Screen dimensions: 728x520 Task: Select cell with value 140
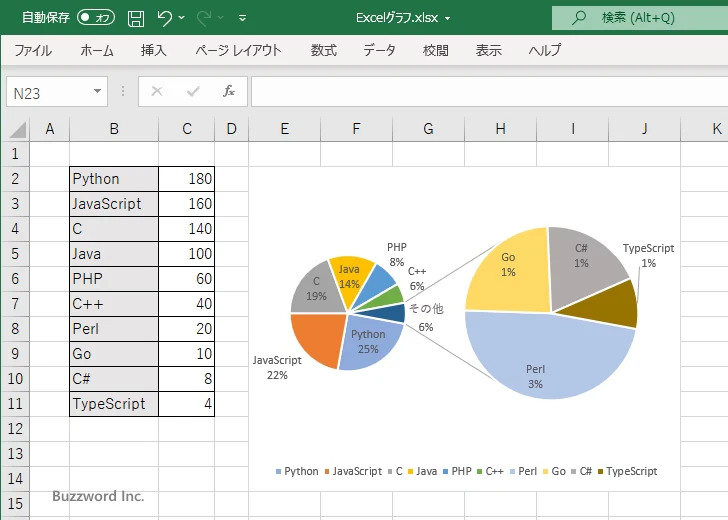pos(187,229)
